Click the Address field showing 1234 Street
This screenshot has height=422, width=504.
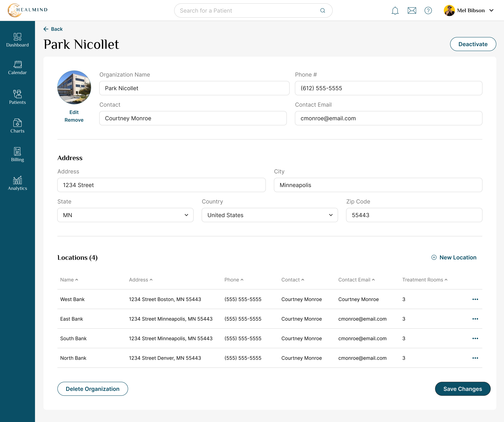point(162,185)
